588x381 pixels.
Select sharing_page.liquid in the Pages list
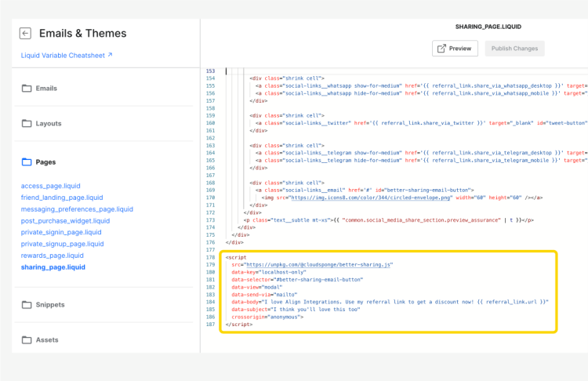tap(53, 267)
